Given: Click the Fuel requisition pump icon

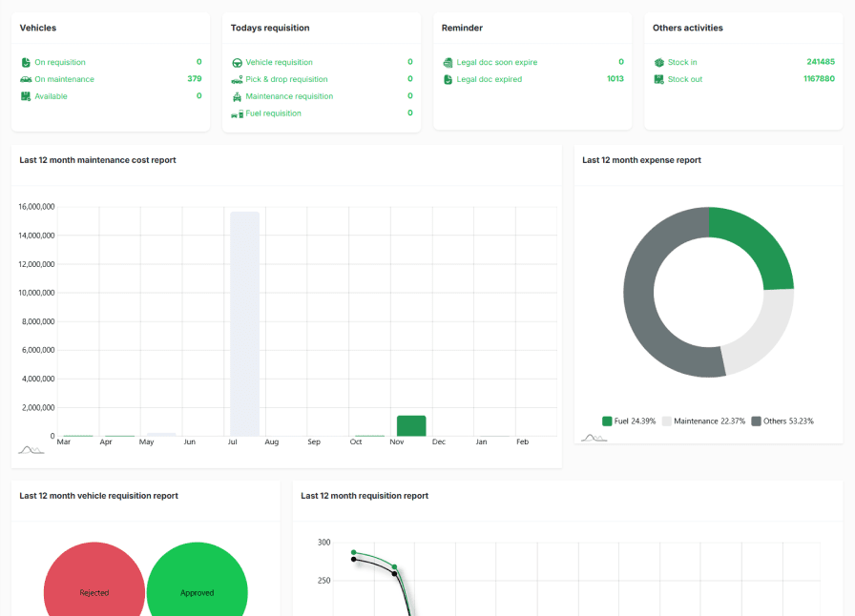Looking at the screenshot, I should [x=237, y=114].
